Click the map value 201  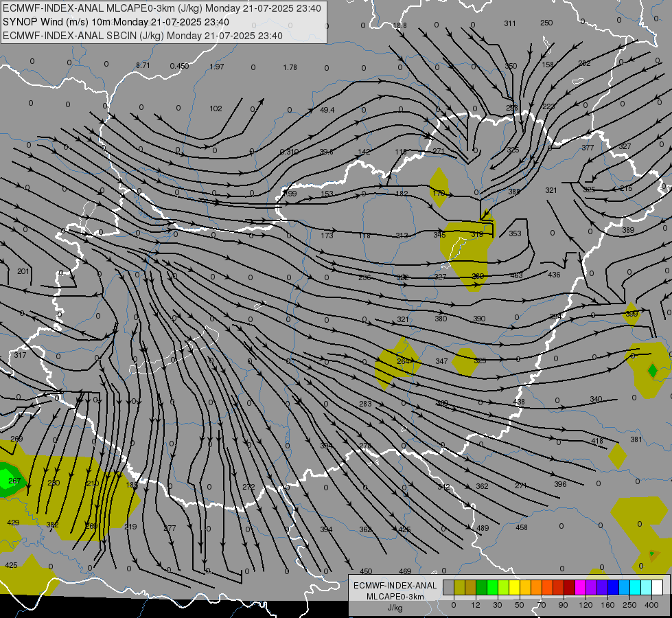(x=23, y=271)
